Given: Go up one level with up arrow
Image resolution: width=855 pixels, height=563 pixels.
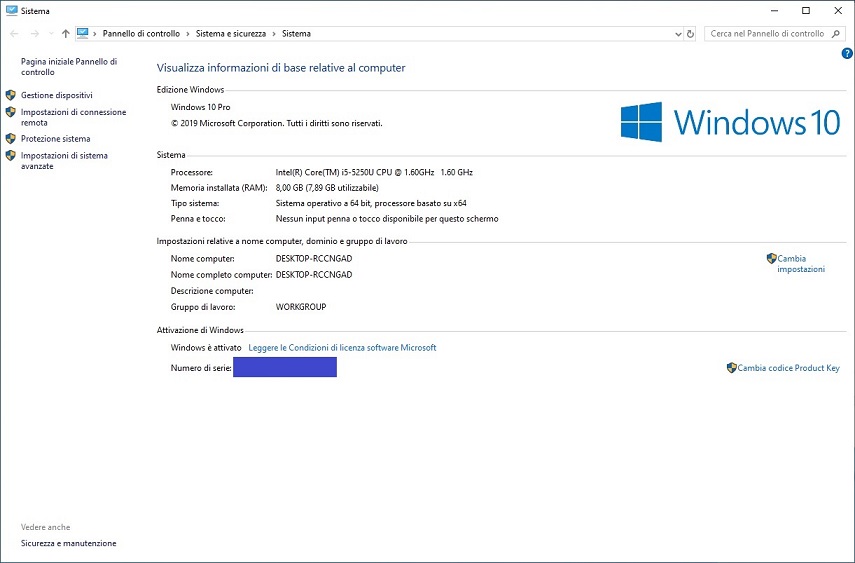Looking at the screenshot, I should pos(65,34).
